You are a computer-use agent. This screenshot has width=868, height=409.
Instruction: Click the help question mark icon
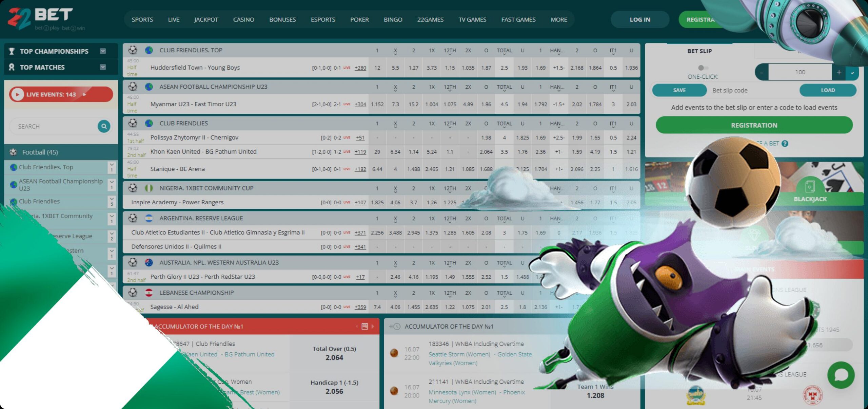click(785, 144)
